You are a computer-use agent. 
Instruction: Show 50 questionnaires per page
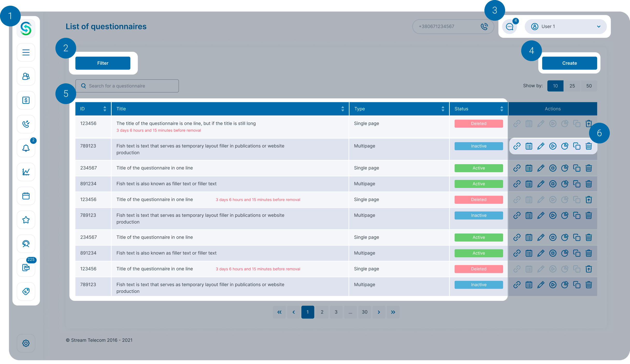tap(589, 86)
